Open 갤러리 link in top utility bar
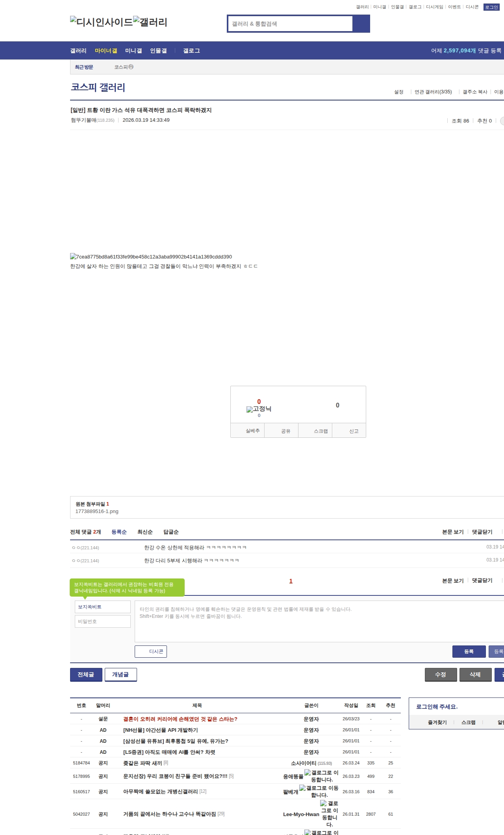The image size is (504, 835). [x=362, y=7]
